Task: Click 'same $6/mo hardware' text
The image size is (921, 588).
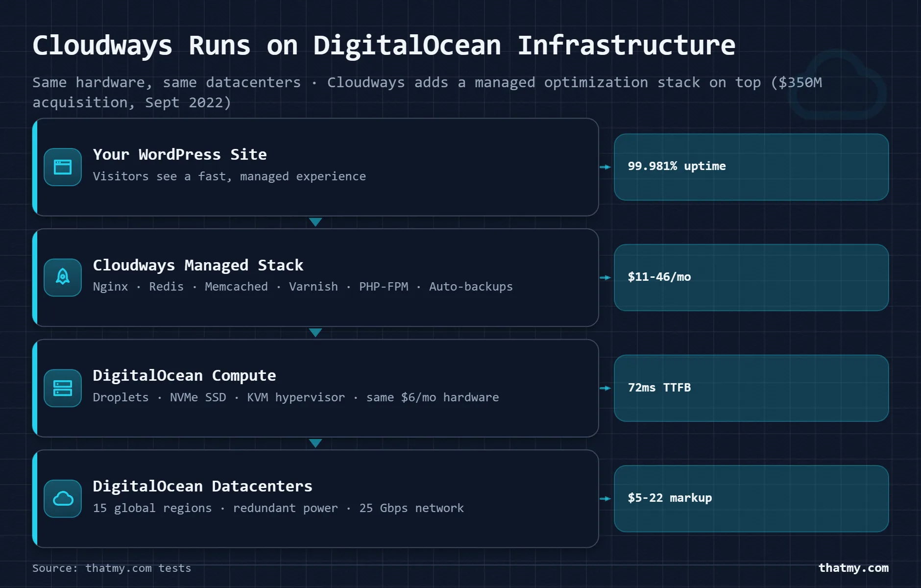Action: click(x=433, y=397)
